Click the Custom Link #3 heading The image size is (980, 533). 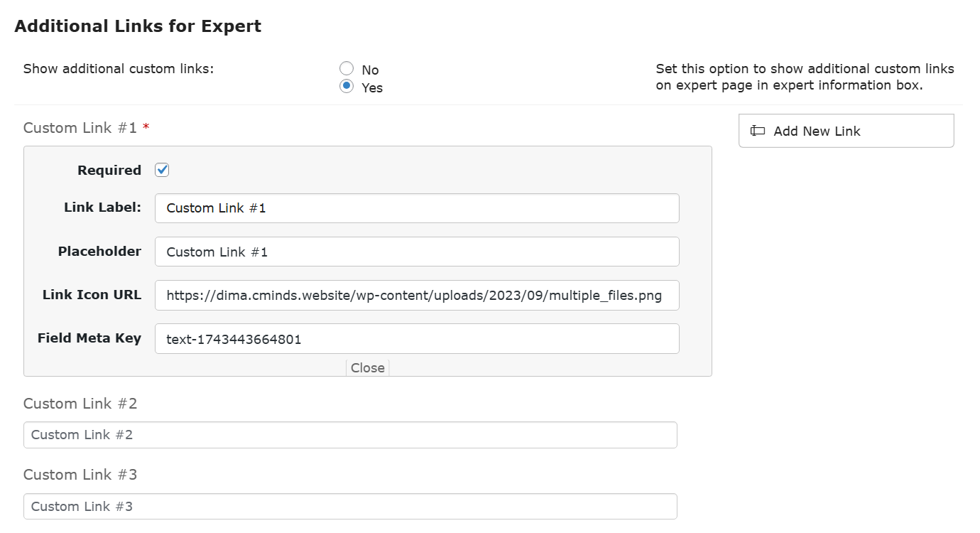[x=80, y=475]
